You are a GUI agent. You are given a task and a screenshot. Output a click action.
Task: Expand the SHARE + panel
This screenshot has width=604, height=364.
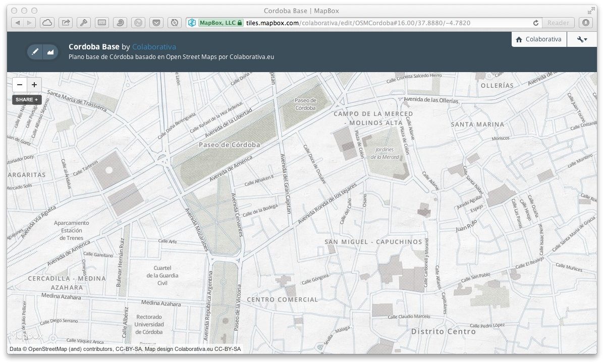pyautogui.click(x=27, y=100)
